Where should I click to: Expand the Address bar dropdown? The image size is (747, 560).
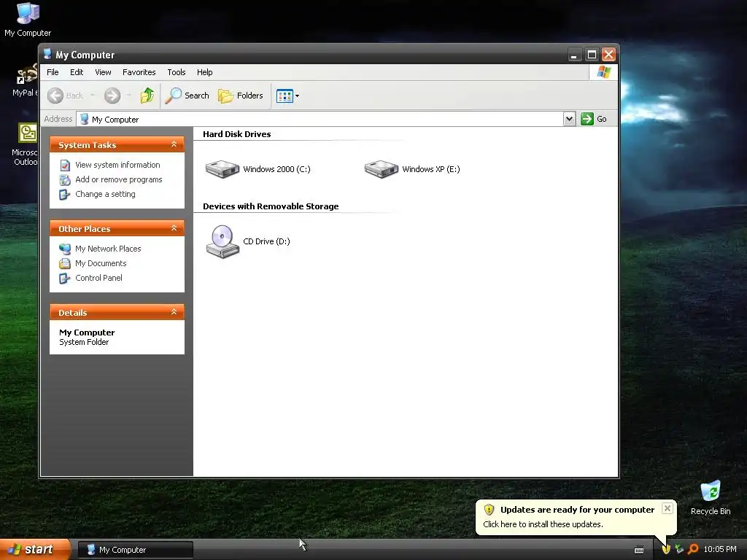[x=569, y=119]
